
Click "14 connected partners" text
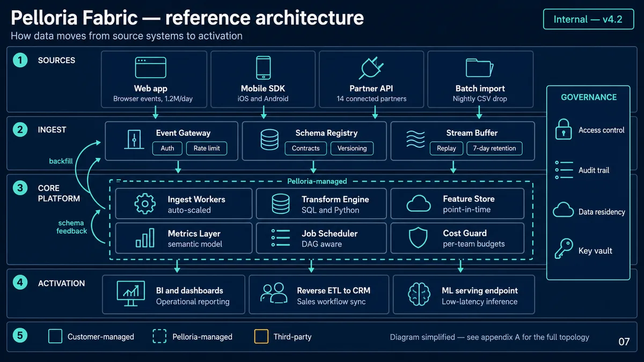[x=371, y=99]
